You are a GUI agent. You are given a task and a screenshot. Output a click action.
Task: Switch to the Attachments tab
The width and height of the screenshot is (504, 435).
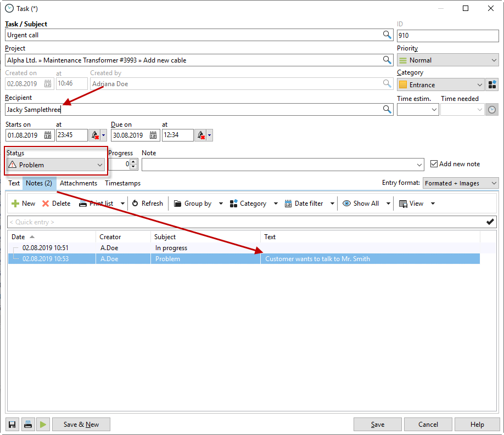click(x=79, y=183)
